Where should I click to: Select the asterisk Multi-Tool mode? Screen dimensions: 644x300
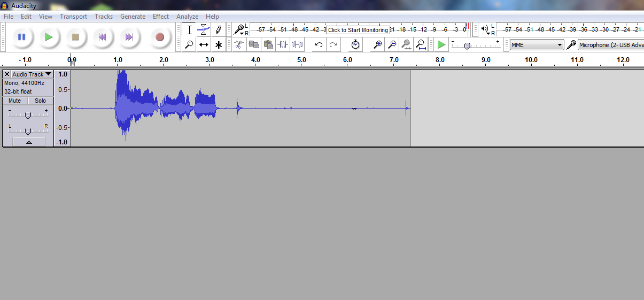pos(218,45)
